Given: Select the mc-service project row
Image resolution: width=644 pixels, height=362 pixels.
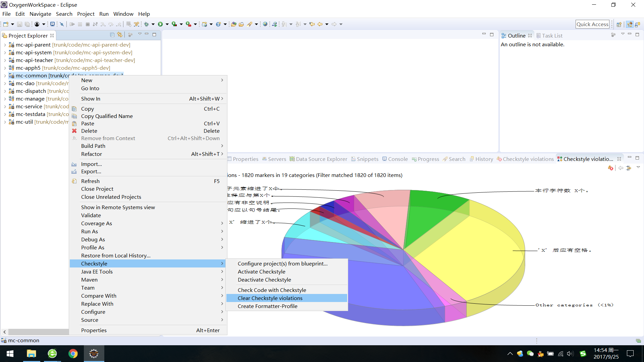Looking at the screenshot, I should click(39, 107).
